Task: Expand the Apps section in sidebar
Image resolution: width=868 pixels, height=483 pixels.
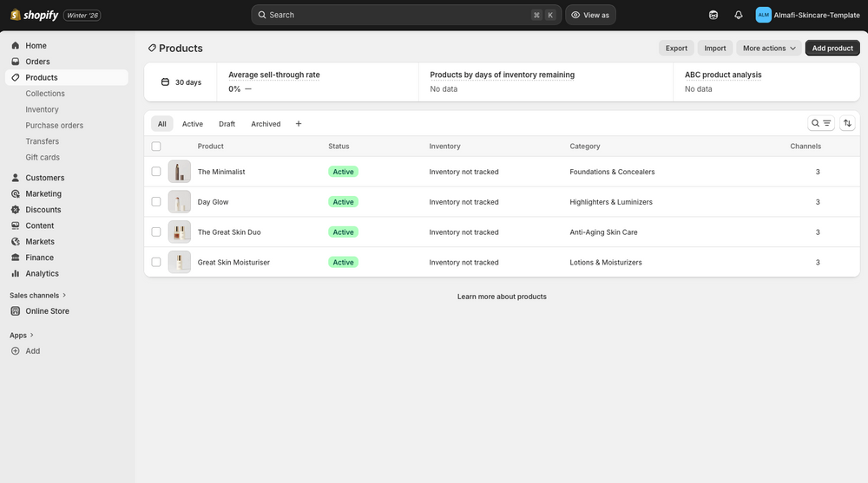Action: click(x=22, y=336)
